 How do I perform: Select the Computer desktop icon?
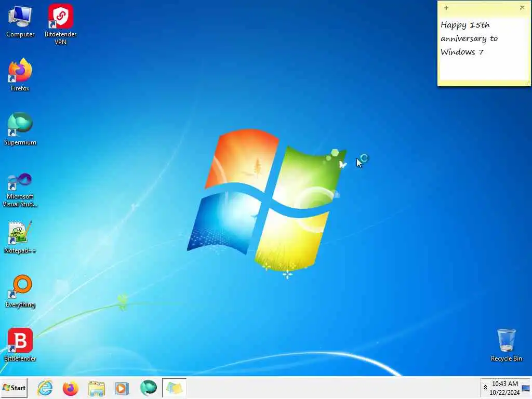[x=20, y=22]
